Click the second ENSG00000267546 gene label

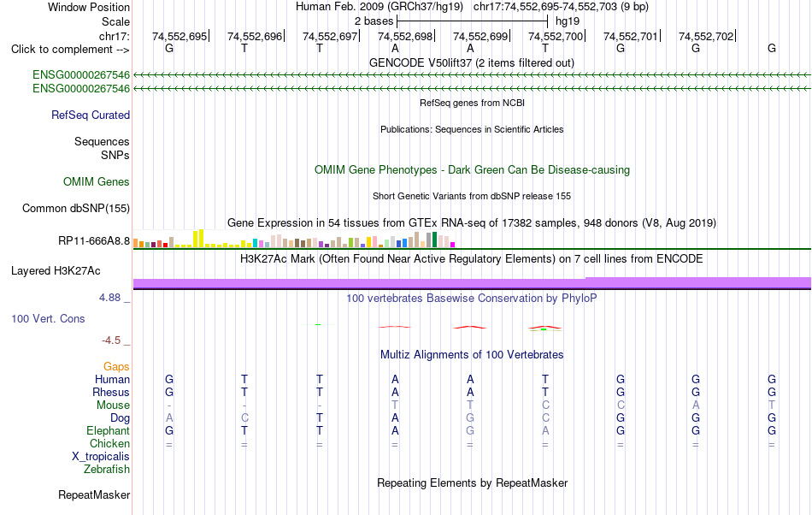pyautogui.click(x=81, y=89)
